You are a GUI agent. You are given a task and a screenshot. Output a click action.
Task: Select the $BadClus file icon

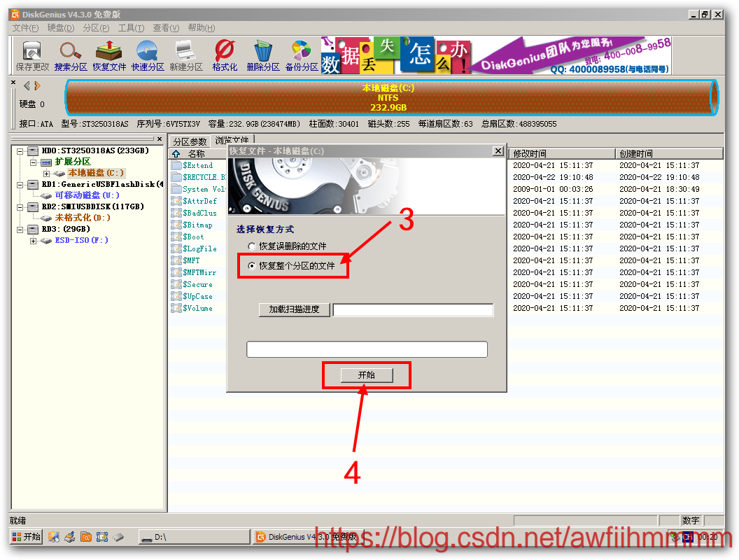176,213
